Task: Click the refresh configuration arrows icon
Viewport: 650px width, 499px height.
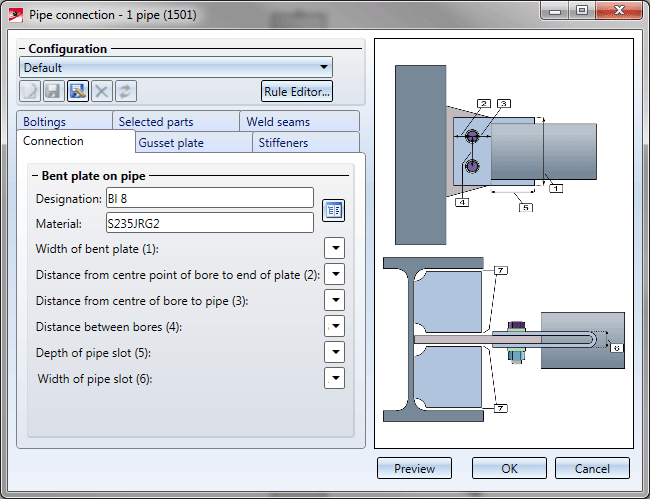Action: coord(126,92)
